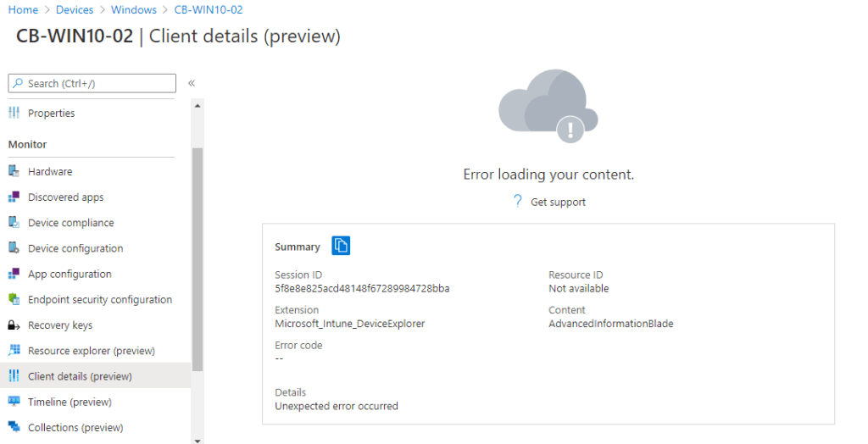Open Collections (preview) in the sidebar
This screenshot has height=444, width=868.
tap(75, 428)
